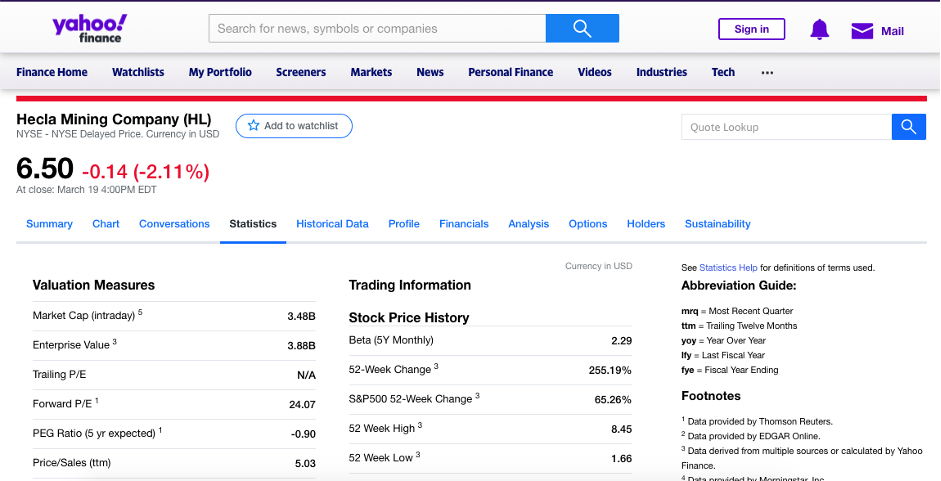Screen dimensions: 941x481
Task: Click 52 Week High value 8.45
Action: tap(621, 429)
